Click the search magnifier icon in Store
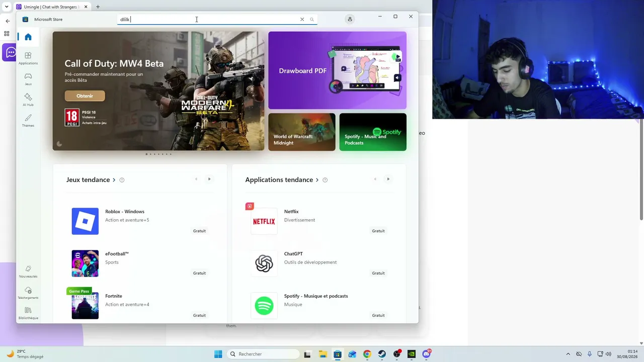 (312, 20)
